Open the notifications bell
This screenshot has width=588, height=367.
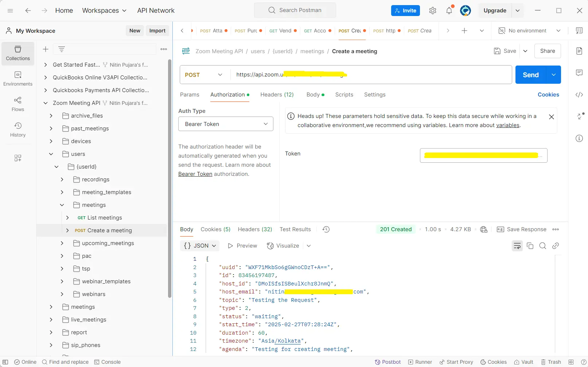[x=449, y=11]
